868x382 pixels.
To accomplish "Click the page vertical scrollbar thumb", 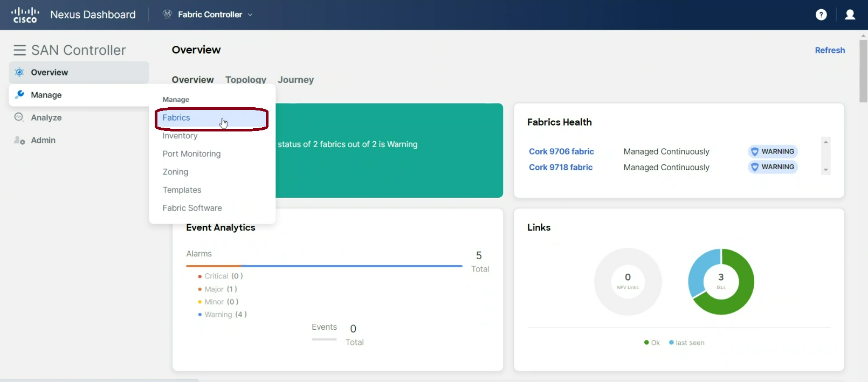I will (863, 70).
